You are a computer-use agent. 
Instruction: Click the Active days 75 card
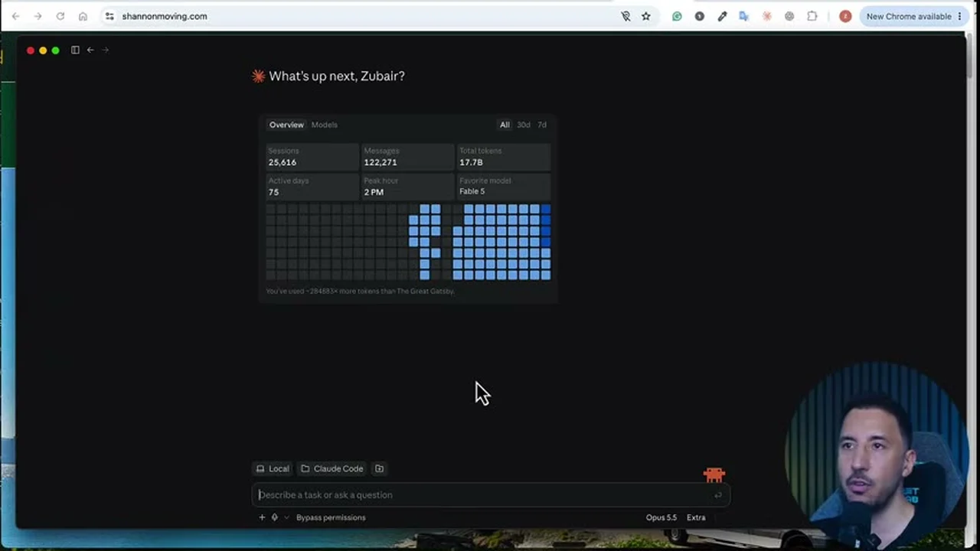pyautogui.click(x=312, y=186)
